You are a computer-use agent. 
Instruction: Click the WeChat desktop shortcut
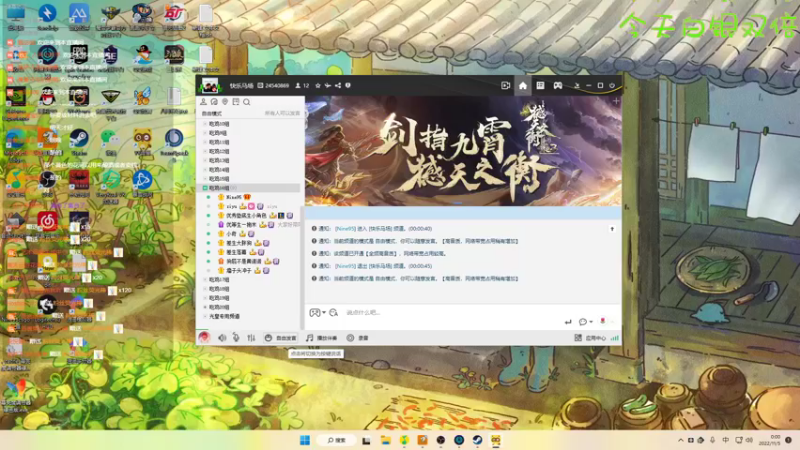[x=111, y=142]
